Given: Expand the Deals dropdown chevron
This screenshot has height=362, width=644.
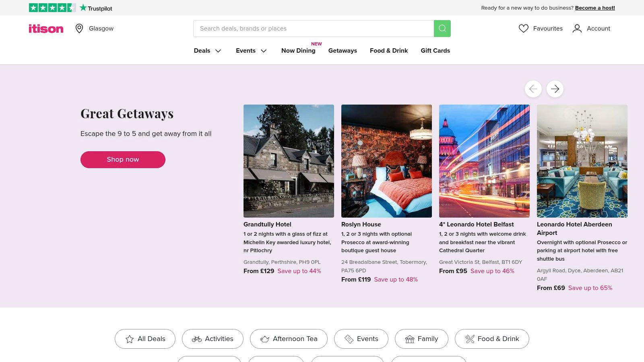Looking at the screenshot, I should point(218,51).
